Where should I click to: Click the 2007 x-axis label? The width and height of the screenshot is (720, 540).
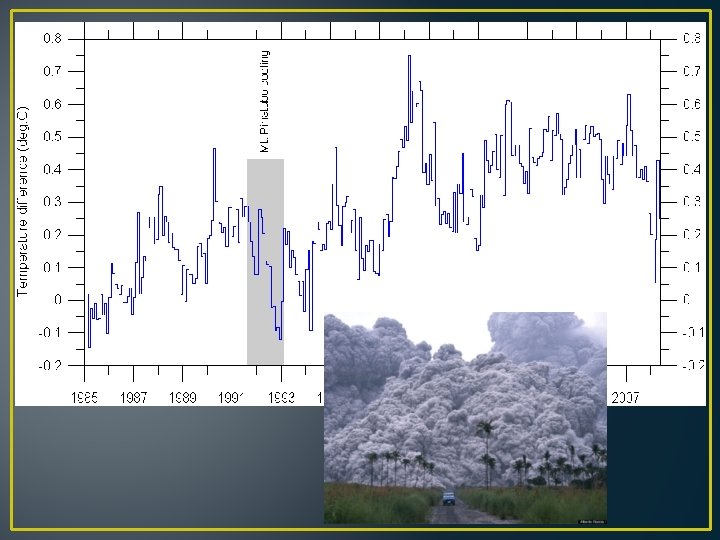coord(625,397)
